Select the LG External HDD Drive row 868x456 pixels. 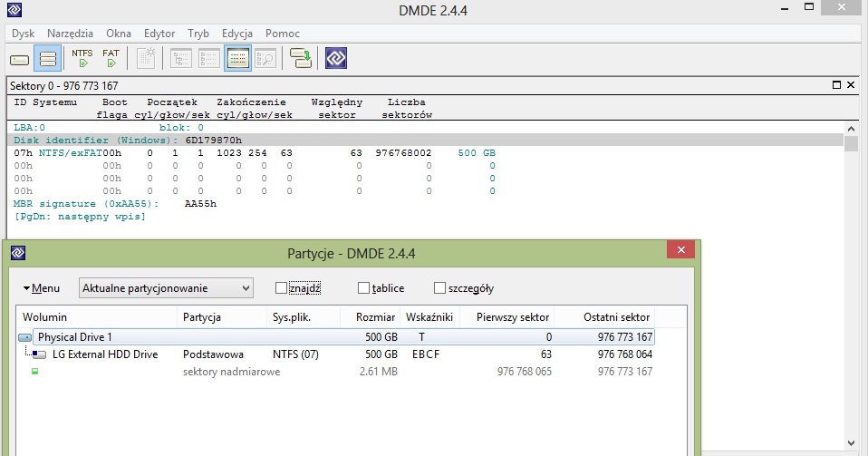coord(336,354)
